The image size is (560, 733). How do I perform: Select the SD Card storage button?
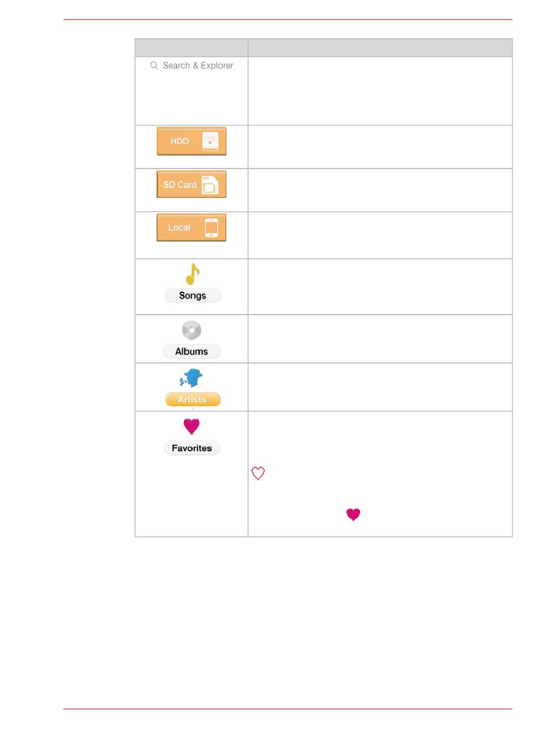192,184
